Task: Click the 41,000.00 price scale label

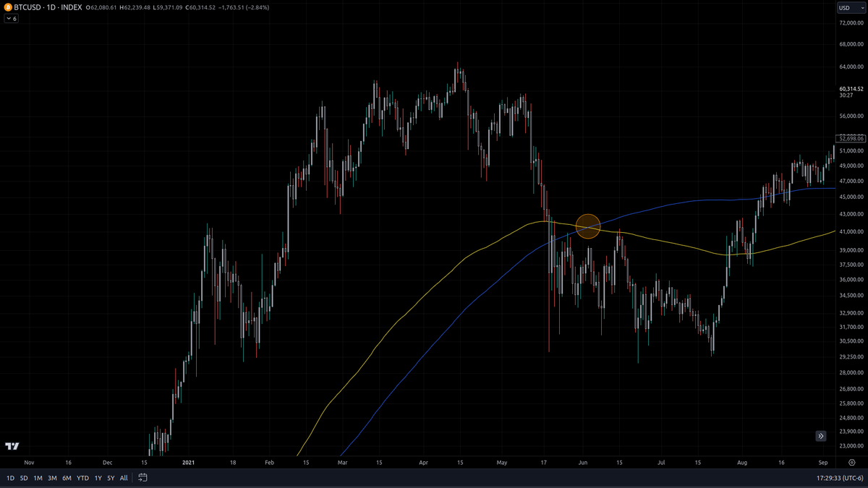Action: click(x=851, y=231)
